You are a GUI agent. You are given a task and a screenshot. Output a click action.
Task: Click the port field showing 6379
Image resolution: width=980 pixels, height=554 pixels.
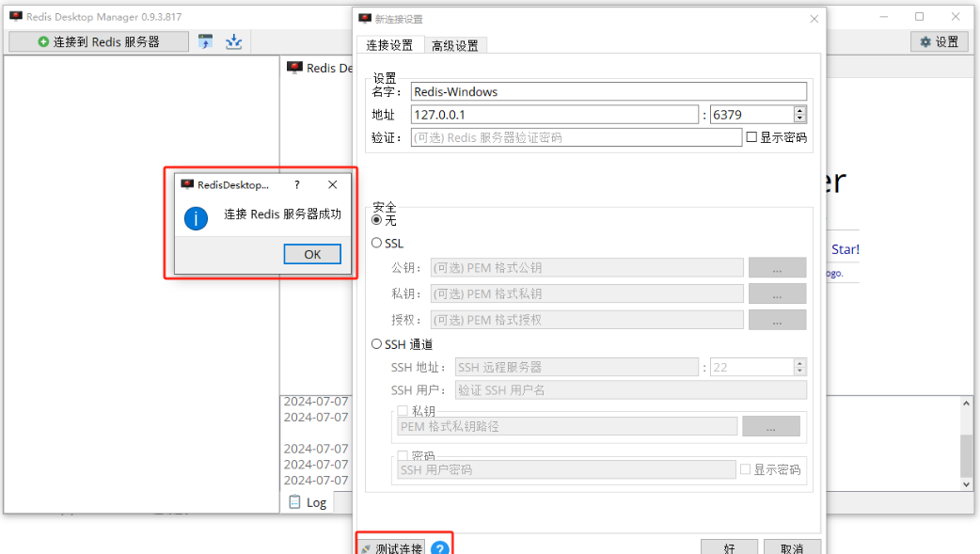[751, 115]
